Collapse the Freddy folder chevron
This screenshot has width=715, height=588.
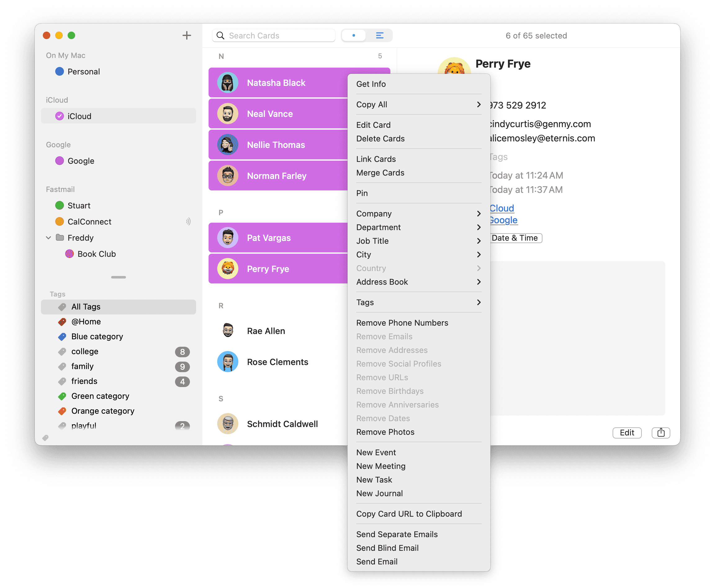pos(48,238)
